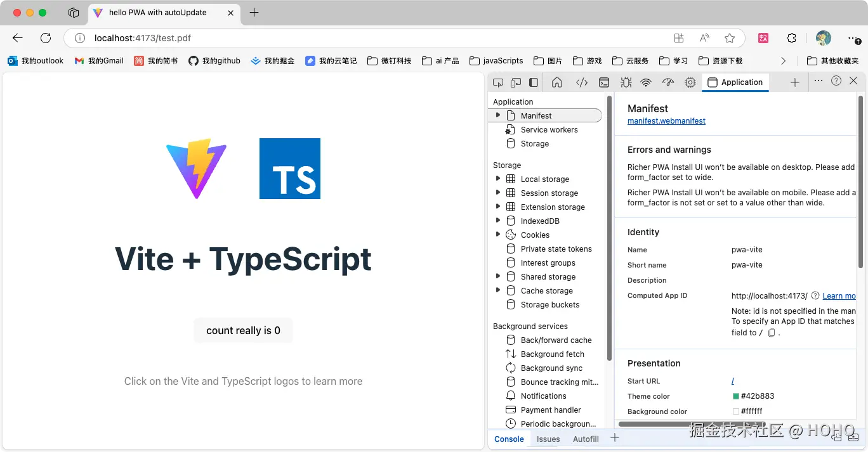This screenshot has height=452, width=868.
Task: Reload the page with refresh icon
Action: point(46,38)
